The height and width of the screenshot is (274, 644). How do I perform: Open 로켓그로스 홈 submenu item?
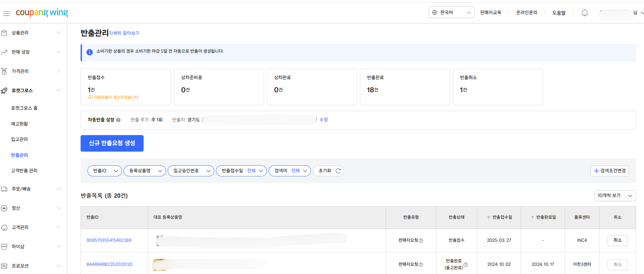(x=24, y=108)
